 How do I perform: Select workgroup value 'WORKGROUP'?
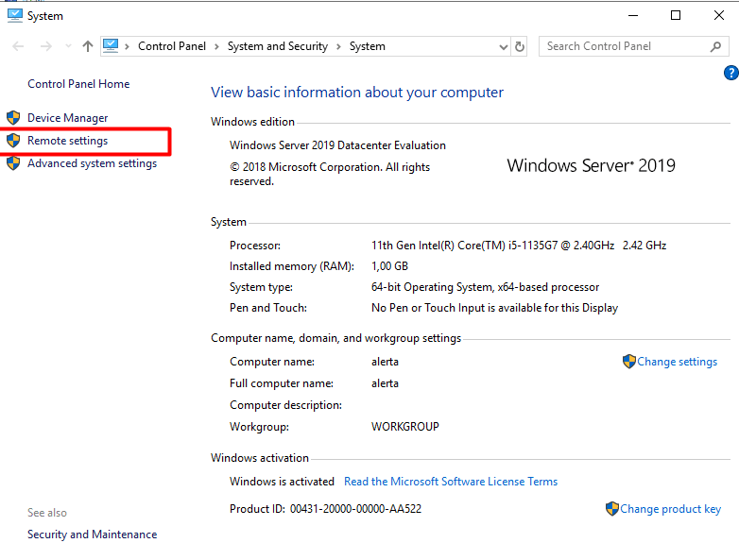pyautogui.click(x=404, y=427)
